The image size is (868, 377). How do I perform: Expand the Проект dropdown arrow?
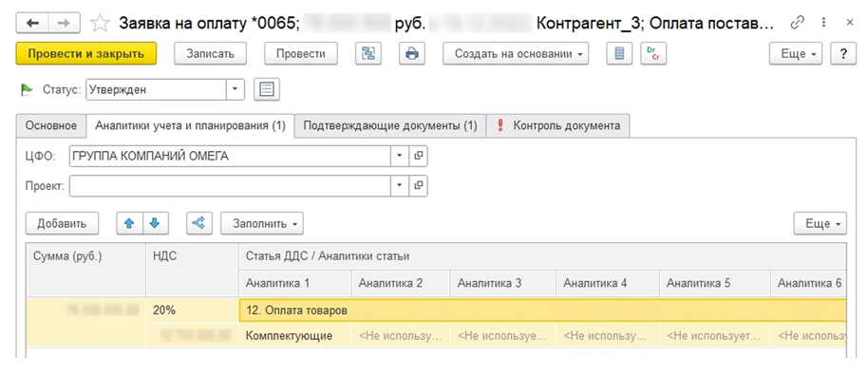point(400,185)
